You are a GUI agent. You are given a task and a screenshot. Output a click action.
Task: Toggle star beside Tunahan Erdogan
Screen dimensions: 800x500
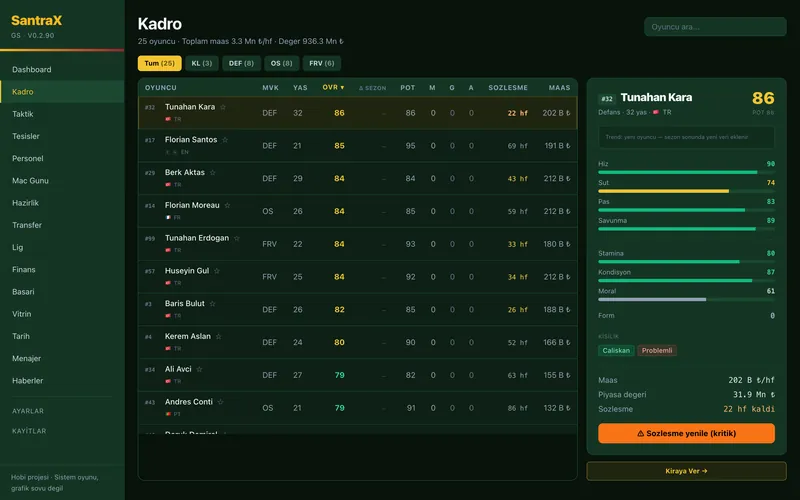tap(237, 238)
